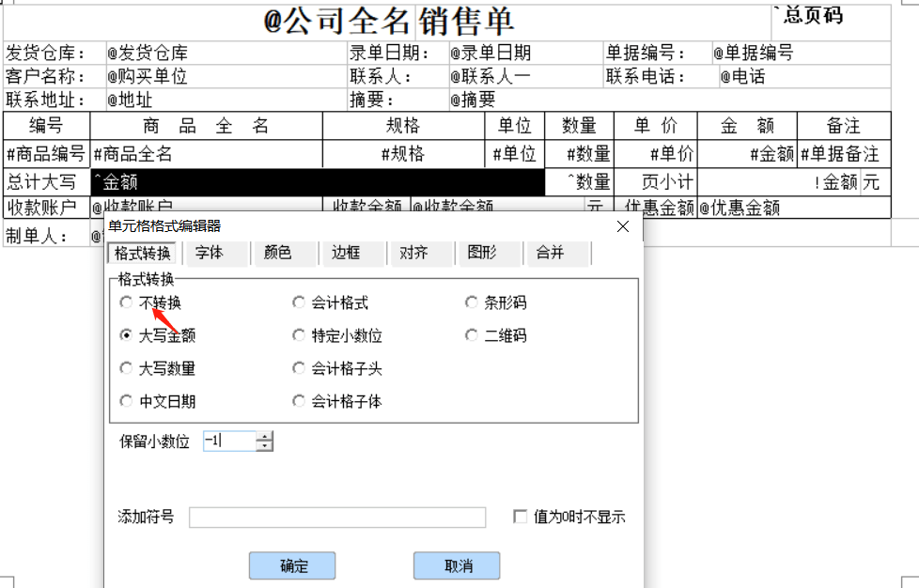919x588 pixels.
Task: Click the #单位 cell
Action: 515,154
